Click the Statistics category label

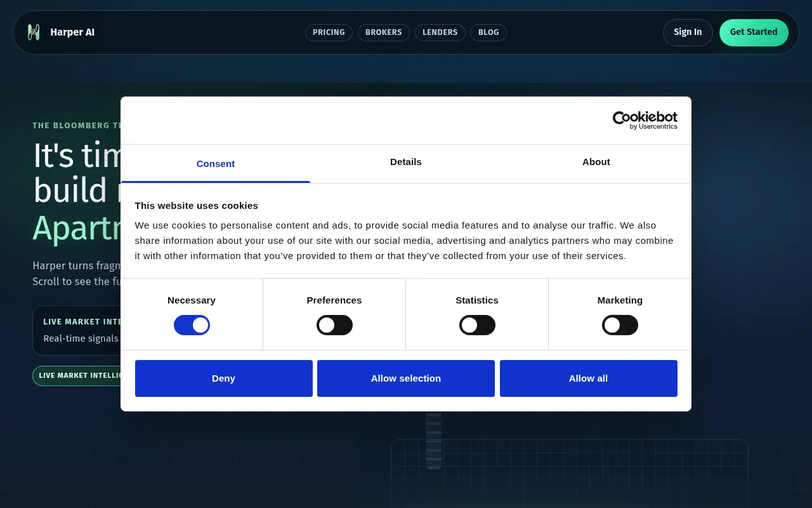(477, 300)
